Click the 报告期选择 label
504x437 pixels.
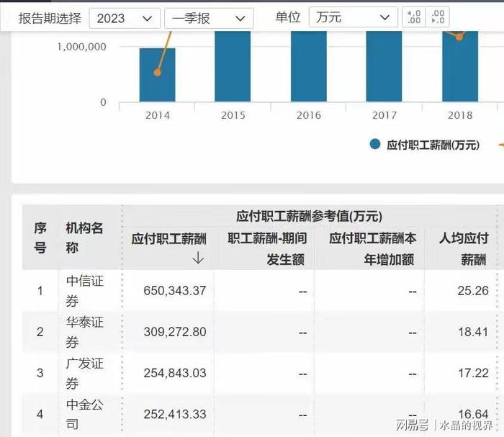pyautogui.click(x=50, y=18)
